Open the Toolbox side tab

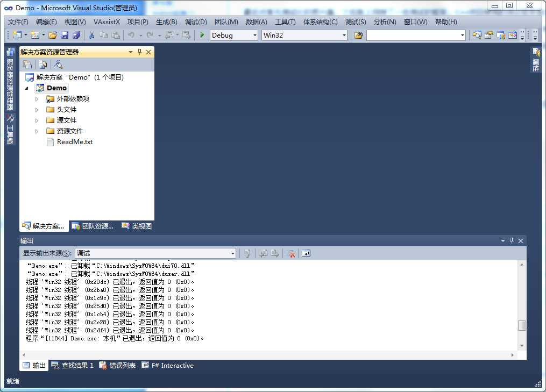(x=10, y=129)
